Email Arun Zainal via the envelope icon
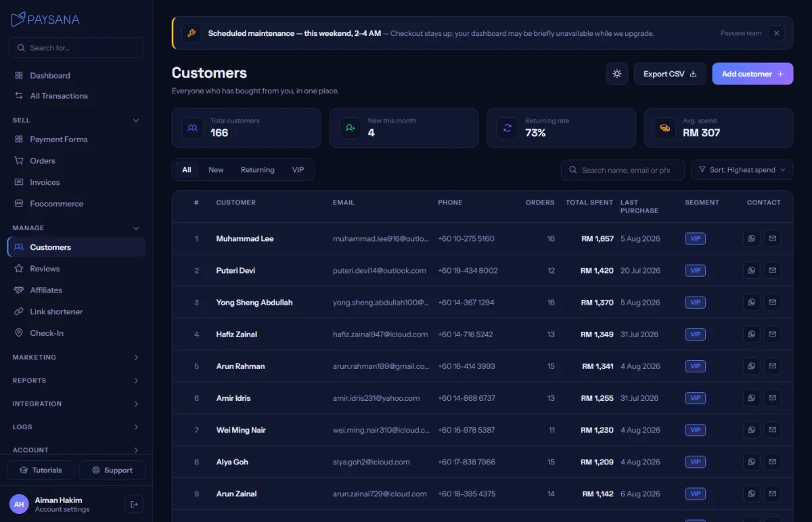812x522 pixels. [772, 493]
